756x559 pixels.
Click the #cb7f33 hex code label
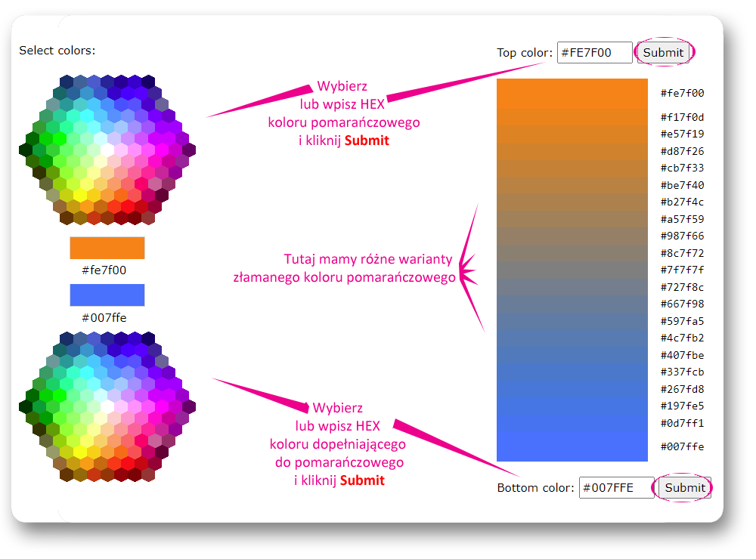(x=682, y=168)
